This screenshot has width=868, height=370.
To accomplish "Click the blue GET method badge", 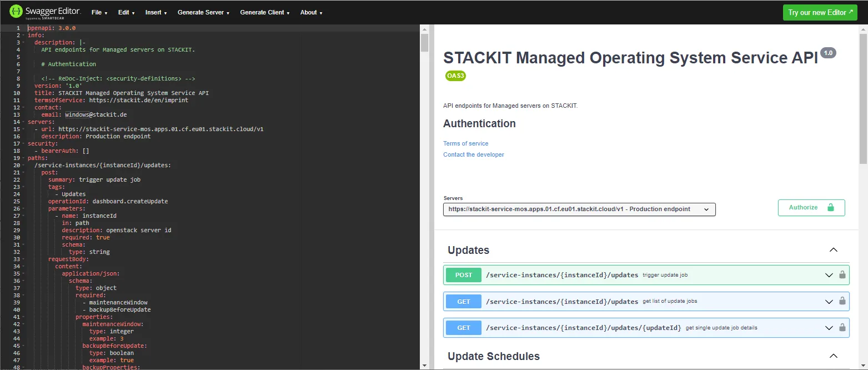I will coord(463,301).
